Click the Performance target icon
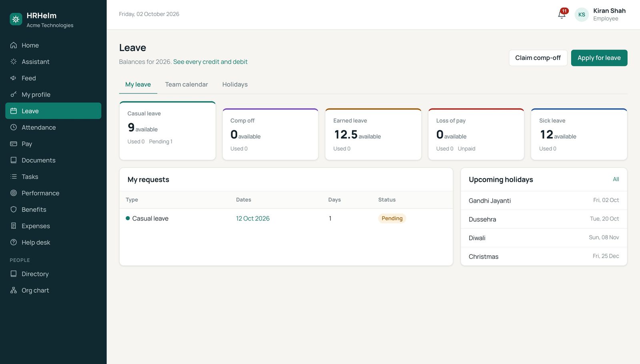 14,193
